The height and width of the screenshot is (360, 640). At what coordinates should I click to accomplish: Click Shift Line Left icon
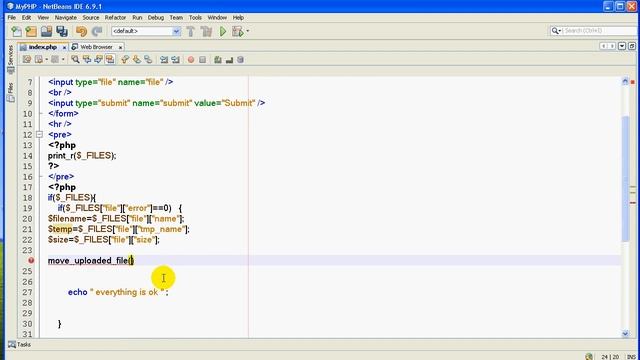164,60
